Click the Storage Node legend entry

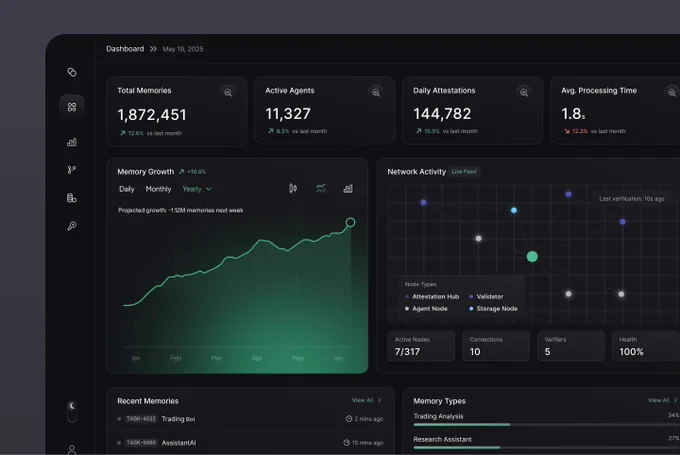pyautogui.click(x=494, y=309)
